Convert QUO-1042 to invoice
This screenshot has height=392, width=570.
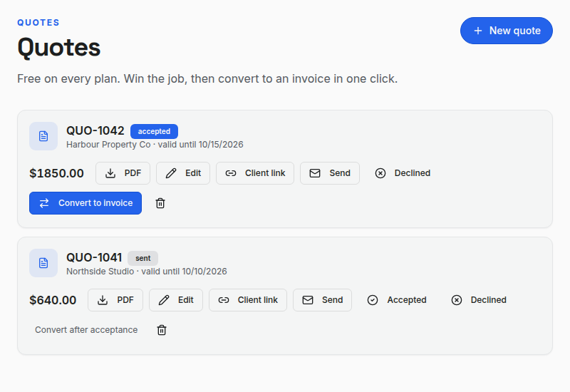tap(85, 203)
